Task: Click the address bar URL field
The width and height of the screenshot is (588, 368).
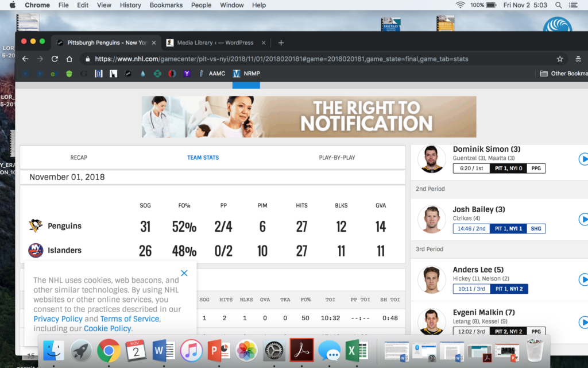Action: point(316,59)
